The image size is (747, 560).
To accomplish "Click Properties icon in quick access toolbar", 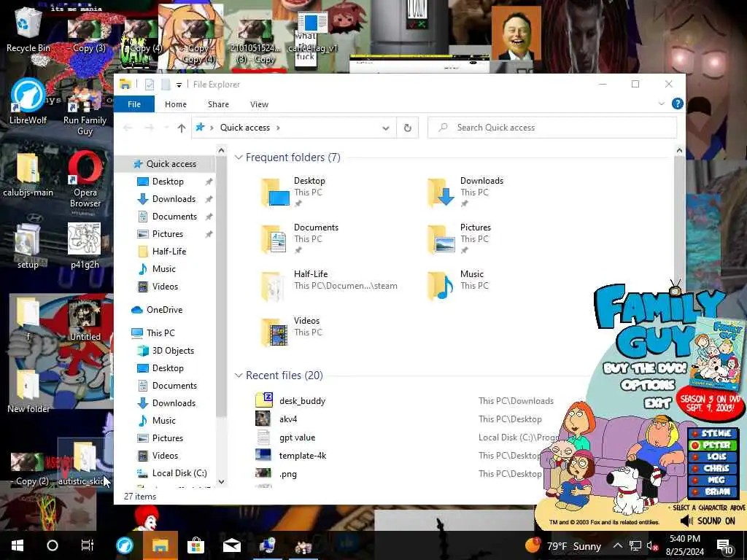I will point(149,85).
